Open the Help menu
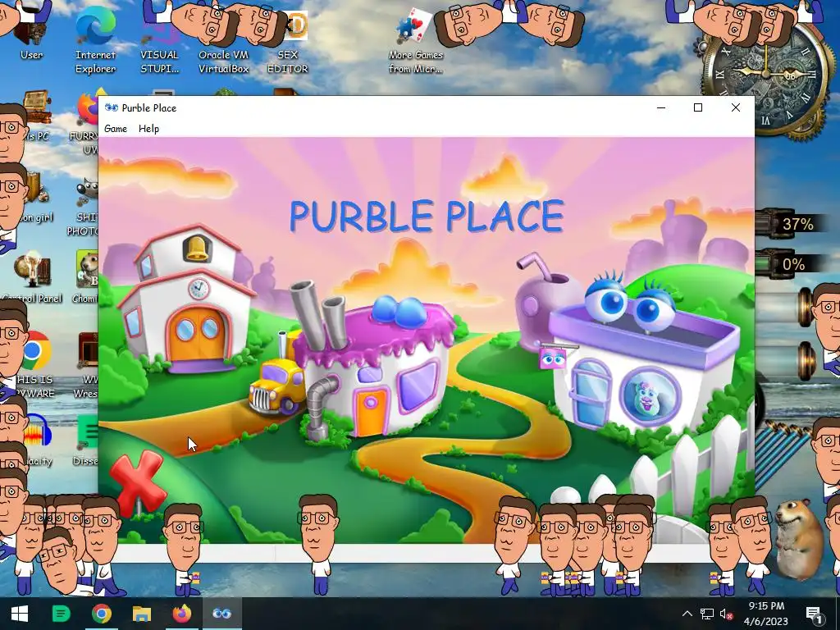The width and height of the screenshot is (840, 630). point(148,129)
